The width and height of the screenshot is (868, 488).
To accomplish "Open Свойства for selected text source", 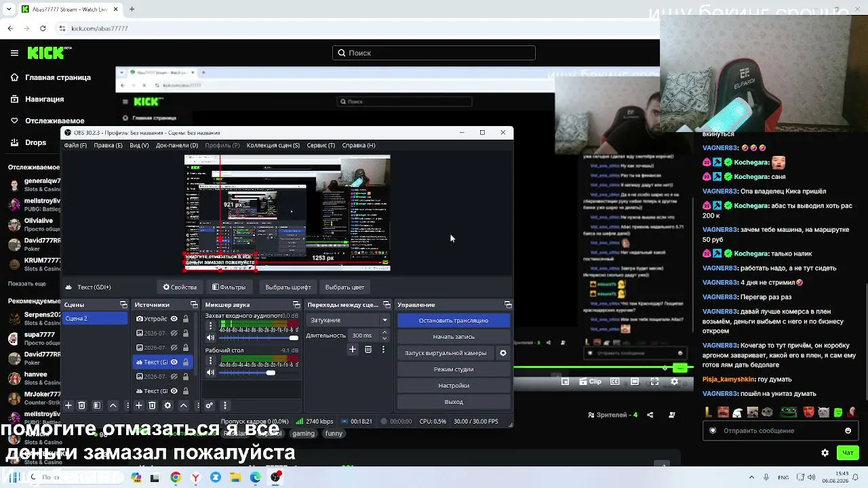I will point(180,287).
